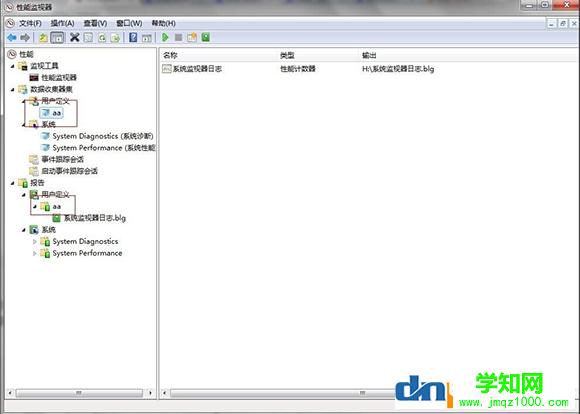Screen dimensions: 580x414
Task: Click the aa data collector set icon
Action: point(45,113)
